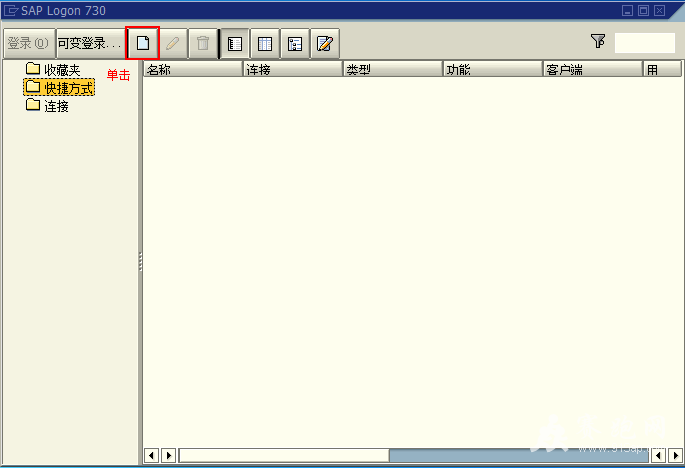Sort by the 名称 column header
Viewport: 685px width, 468px height.
(193, 69)
